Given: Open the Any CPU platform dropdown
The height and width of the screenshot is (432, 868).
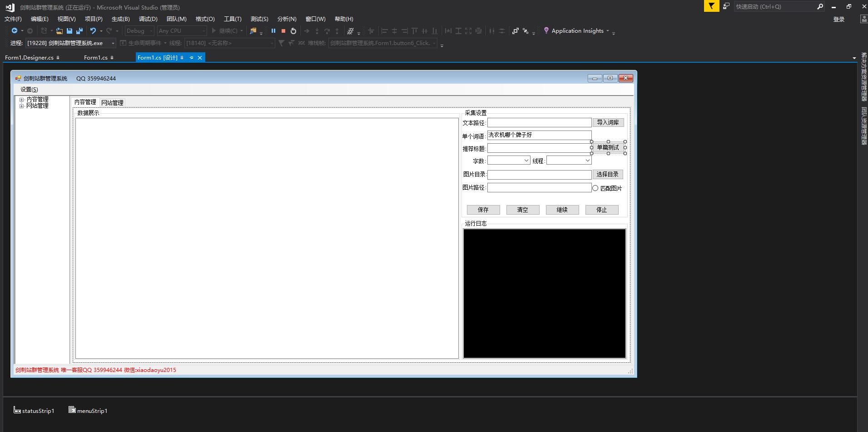Looking at the screenshot, I should (182, 31).
